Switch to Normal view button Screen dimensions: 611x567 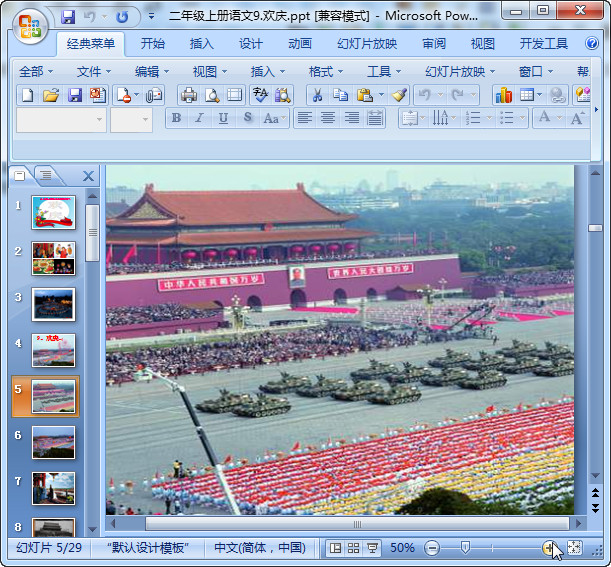point(335,548)
